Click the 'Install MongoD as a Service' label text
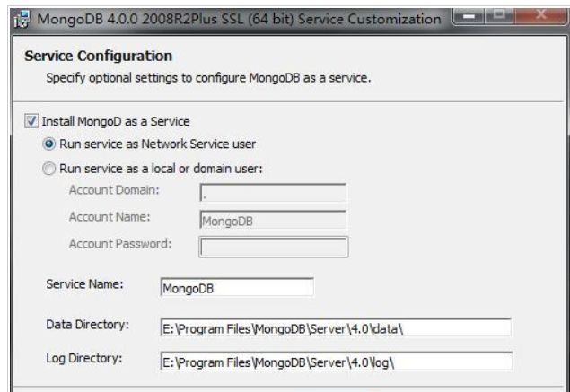 click(x=116, y=121)
